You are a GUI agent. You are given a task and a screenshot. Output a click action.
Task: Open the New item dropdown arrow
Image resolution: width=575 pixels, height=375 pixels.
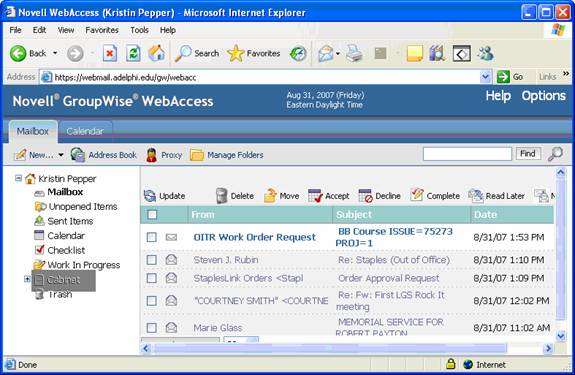(x=61, y=155)
